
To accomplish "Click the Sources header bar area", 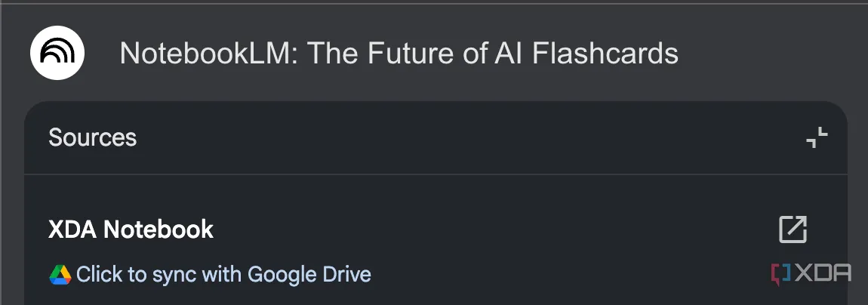I will pyautogui.click(x=436, y=138).
